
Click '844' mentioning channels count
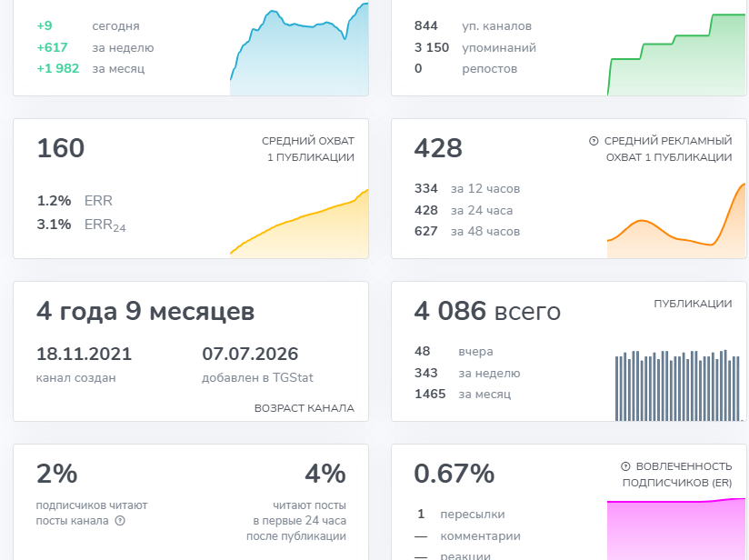point(426,25)
